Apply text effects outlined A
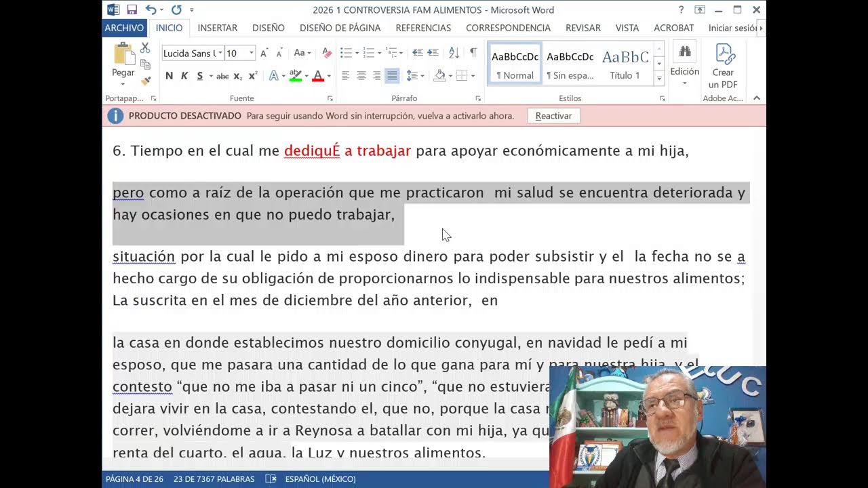Screen dimensions: 868x488 point(273,76)
